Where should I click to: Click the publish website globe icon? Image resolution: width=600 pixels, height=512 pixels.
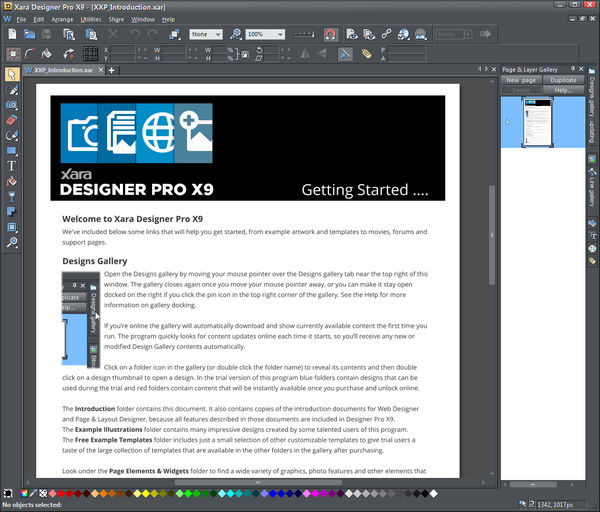point(403,34)
